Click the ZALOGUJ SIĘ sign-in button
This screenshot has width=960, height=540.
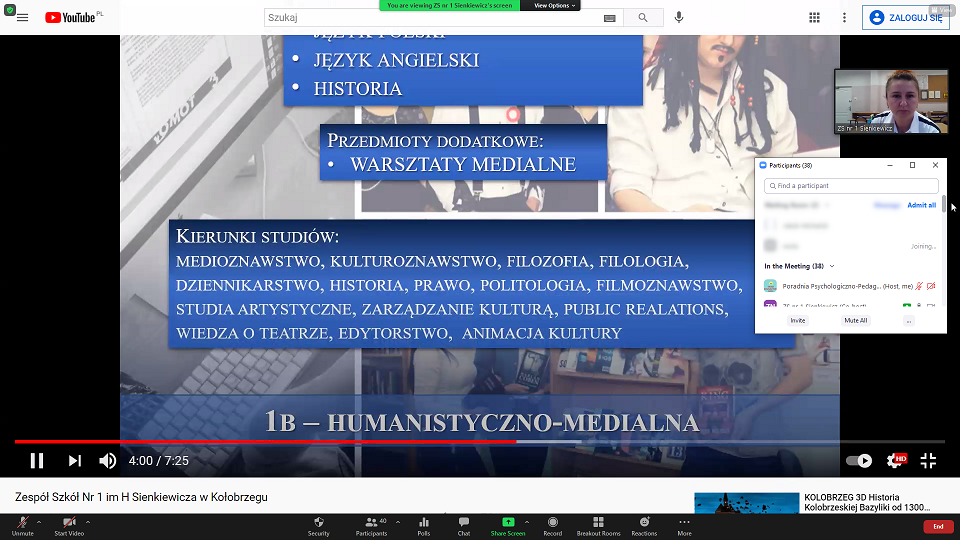(x=906, y=18)
